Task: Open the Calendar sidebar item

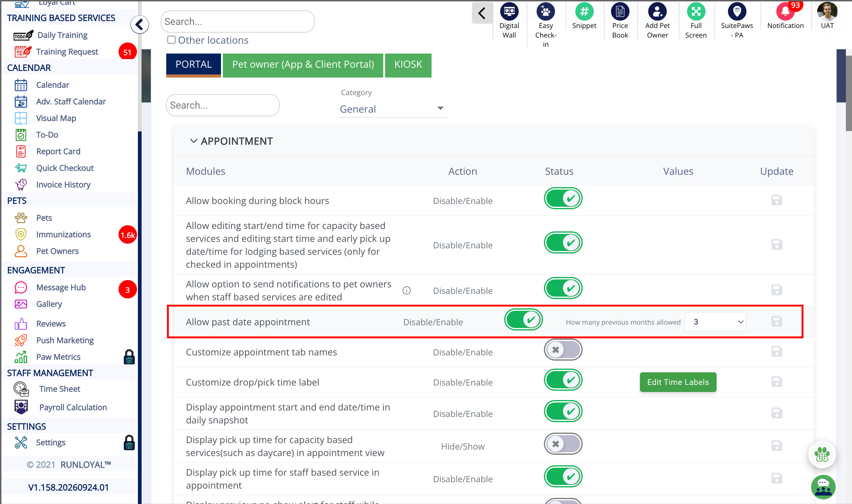Action: coord(53,85)
